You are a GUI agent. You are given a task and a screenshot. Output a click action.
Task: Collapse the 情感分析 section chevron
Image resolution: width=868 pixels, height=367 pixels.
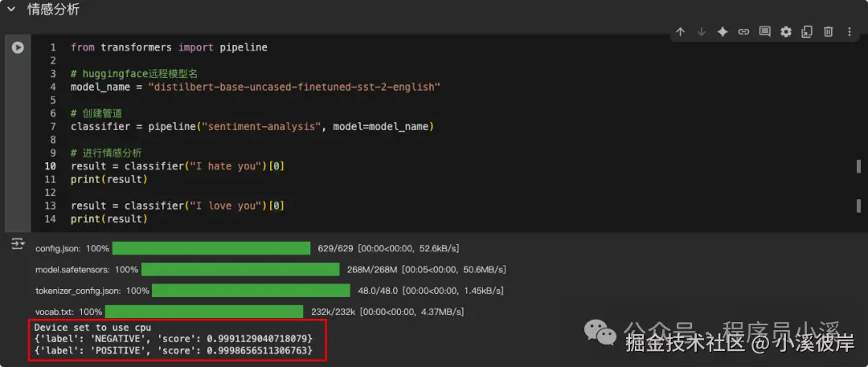click(x=10, y=9)
